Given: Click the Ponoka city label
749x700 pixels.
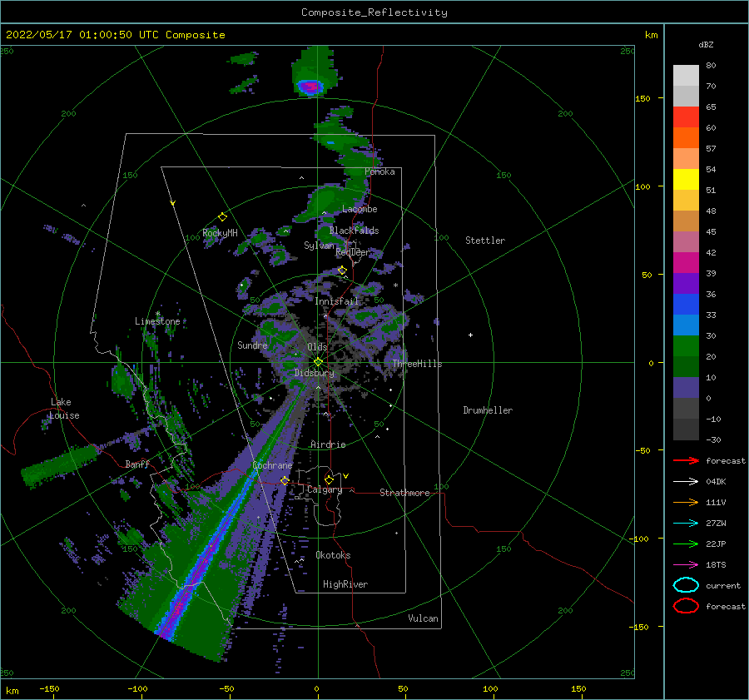Looking at the screenshot, I should (x=379, y=171).
